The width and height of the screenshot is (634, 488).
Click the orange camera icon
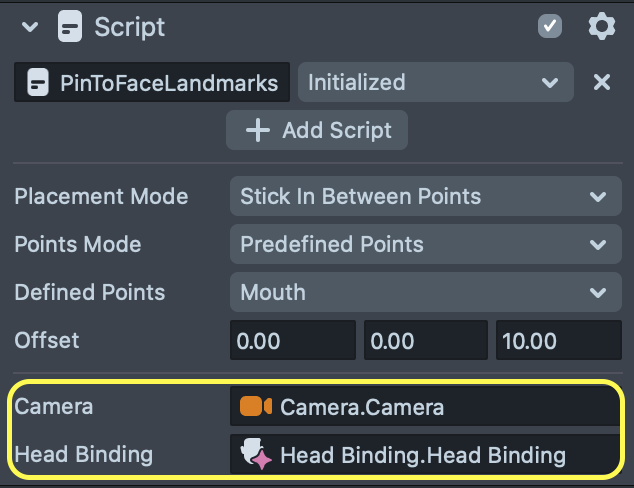pyautogui.click(x=256, y=407)
